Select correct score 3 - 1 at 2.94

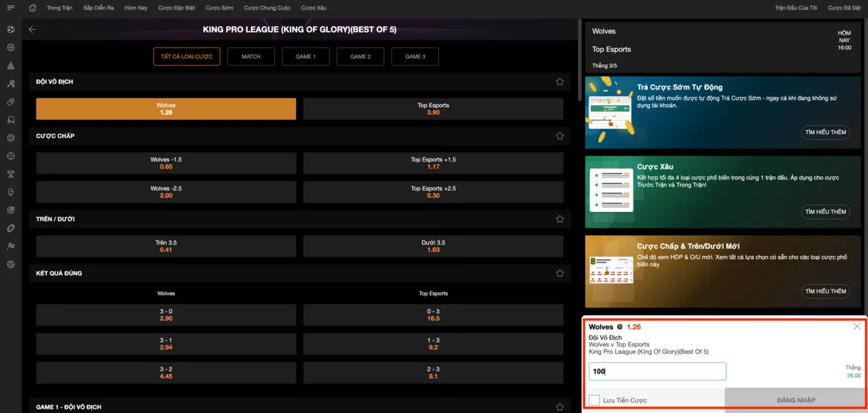pyautogui.click(x=166, y=344)
